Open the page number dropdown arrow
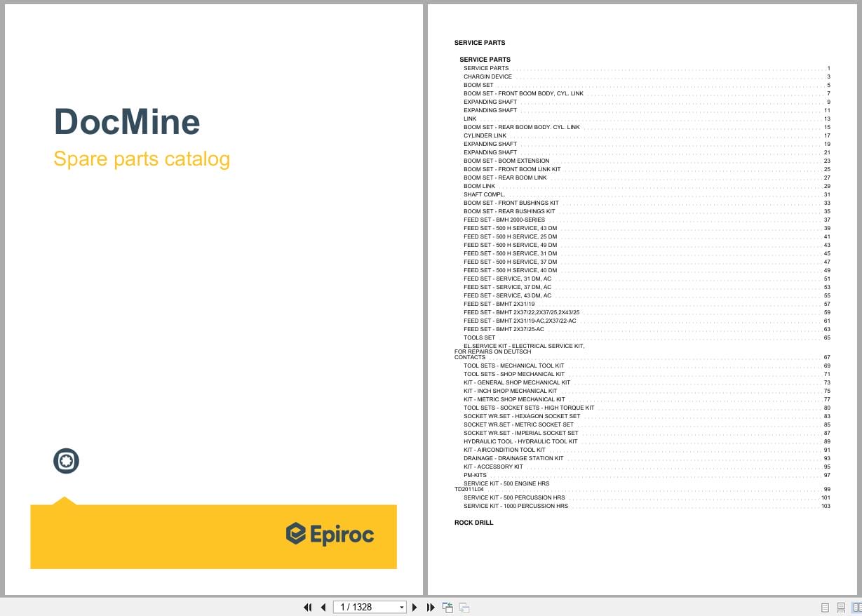 coord(402,608)
